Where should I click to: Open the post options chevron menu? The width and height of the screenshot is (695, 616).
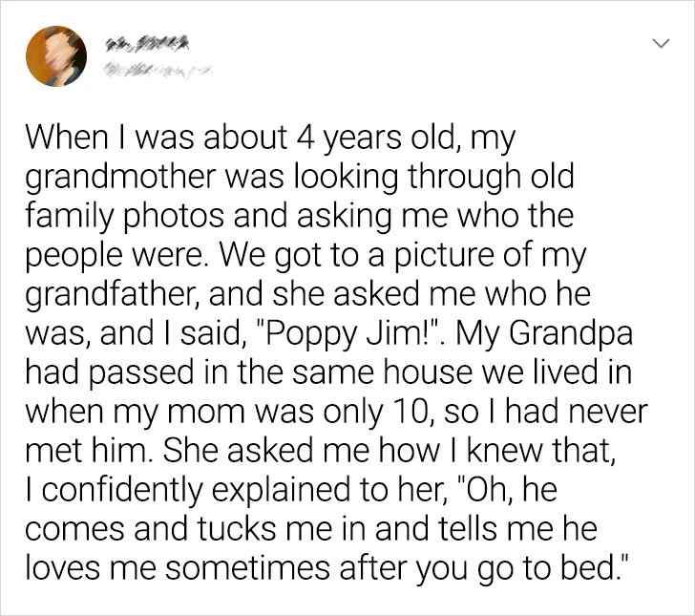pyautogui.click(x=657, y=45)
